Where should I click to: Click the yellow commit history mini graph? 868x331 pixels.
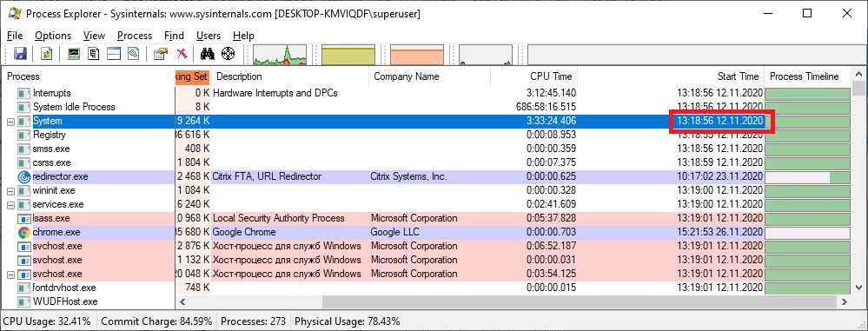click(348, 55)
